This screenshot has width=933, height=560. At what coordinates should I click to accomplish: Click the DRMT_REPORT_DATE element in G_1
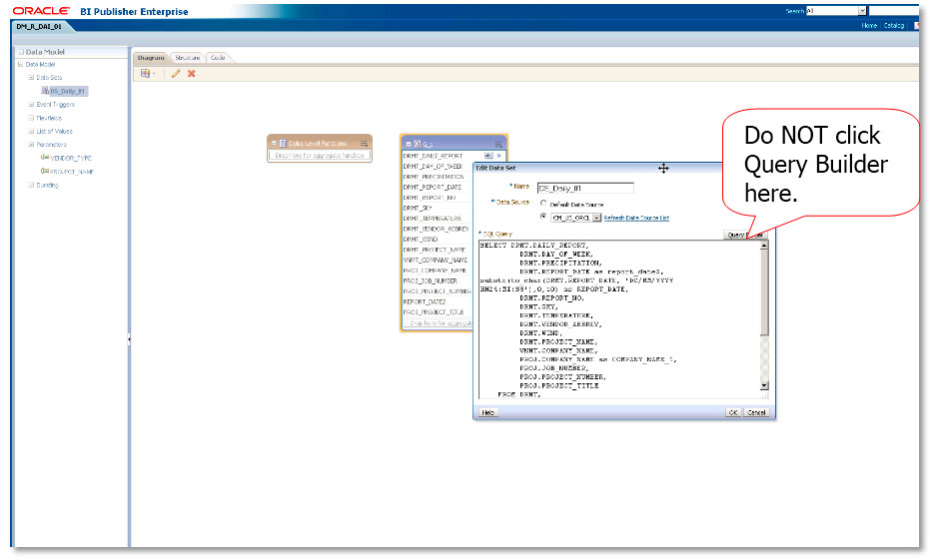pos(432,188)
